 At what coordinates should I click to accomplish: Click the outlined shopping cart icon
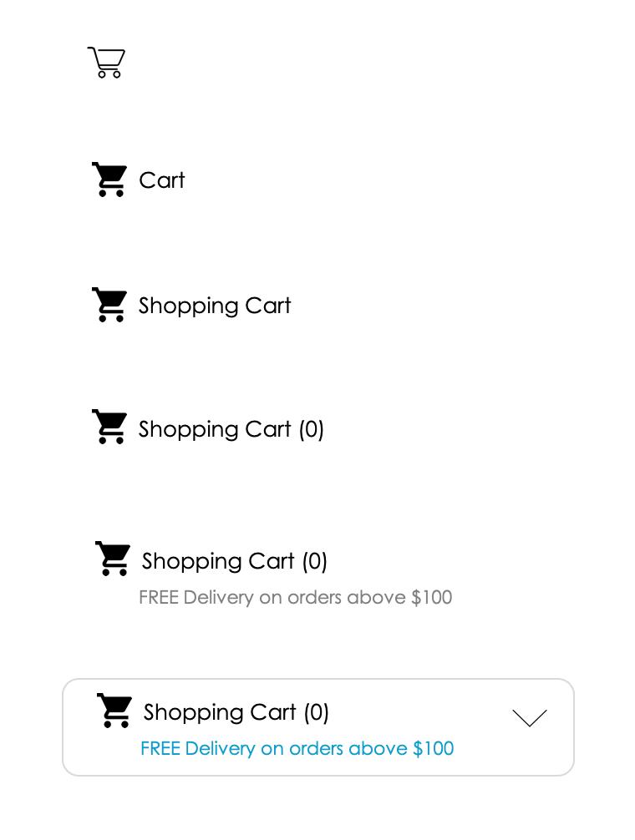[106, 62]
